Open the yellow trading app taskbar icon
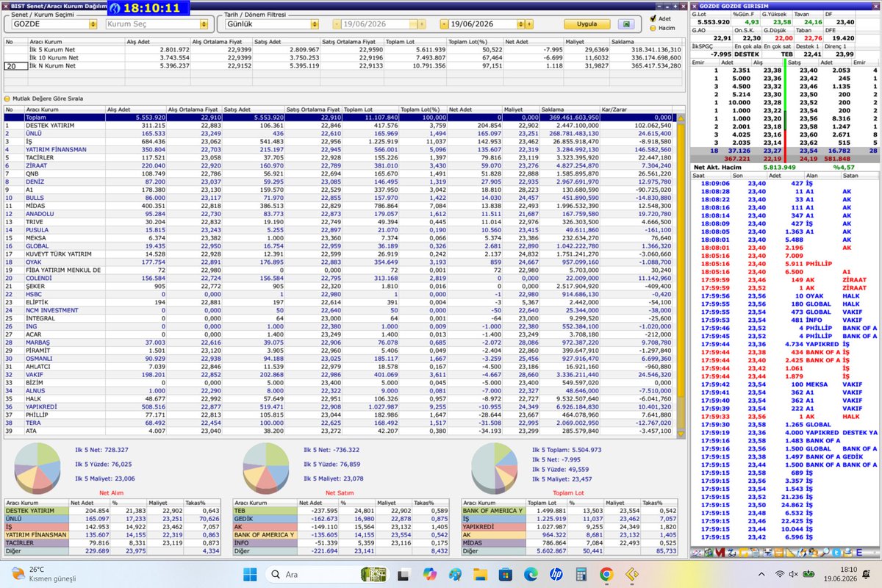This screenshot has width=882, height=588. [631, 574]
